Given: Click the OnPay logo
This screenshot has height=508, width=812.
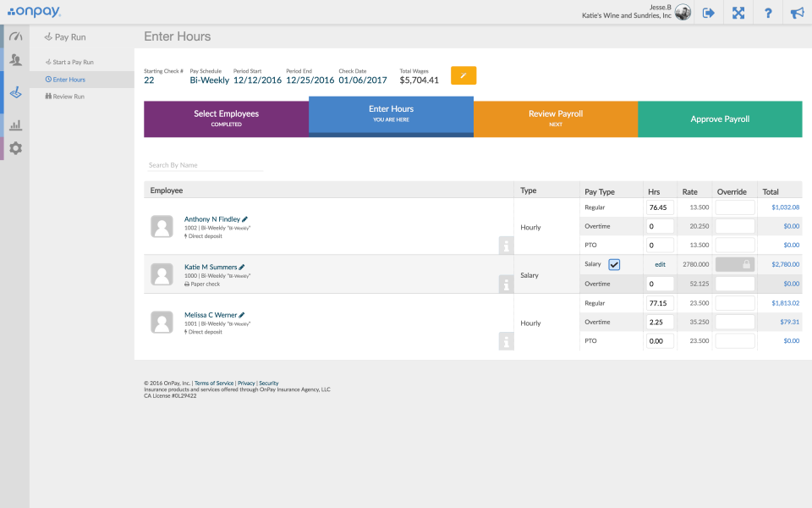Looking at the screenshot, I should (x=34, y=11).
